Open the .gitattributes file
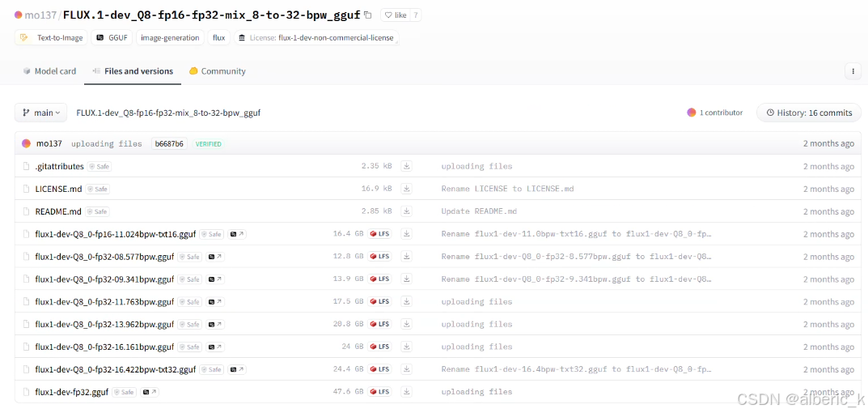 click(x=60, y=166)
